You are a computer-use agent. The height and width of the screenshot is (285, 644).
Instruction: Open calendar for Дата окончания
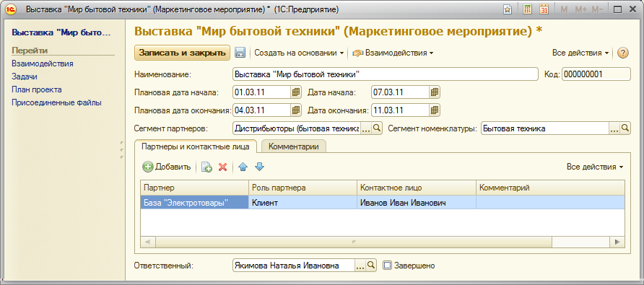pos(435,110)
